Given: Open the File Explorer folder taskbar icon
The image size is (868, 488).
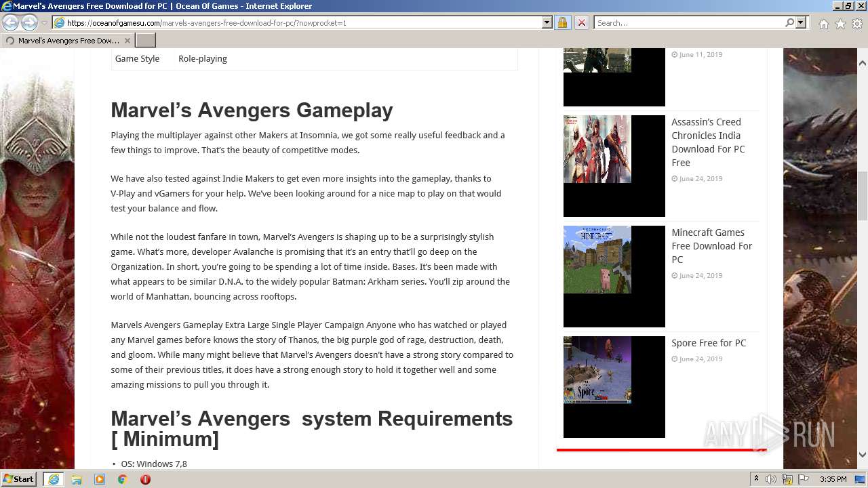Looking at the screenshot, I should pos(77,479).
